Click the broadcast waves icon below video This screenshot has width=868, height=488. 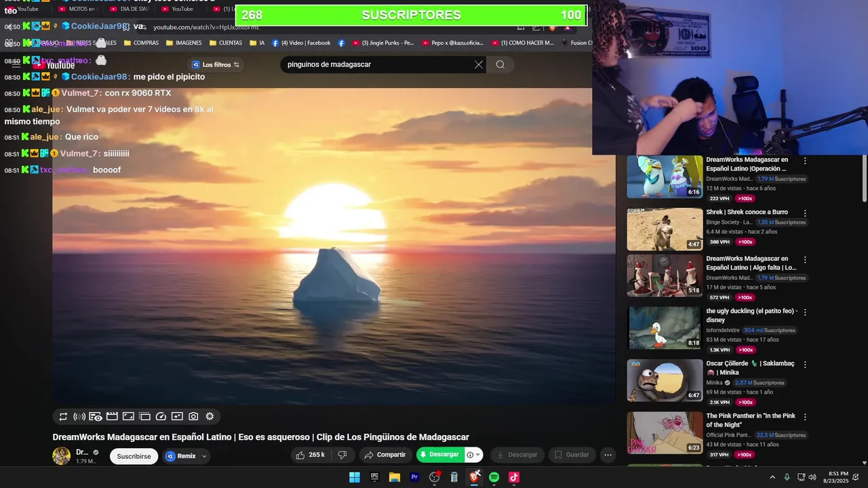click(x=79, y=417)
